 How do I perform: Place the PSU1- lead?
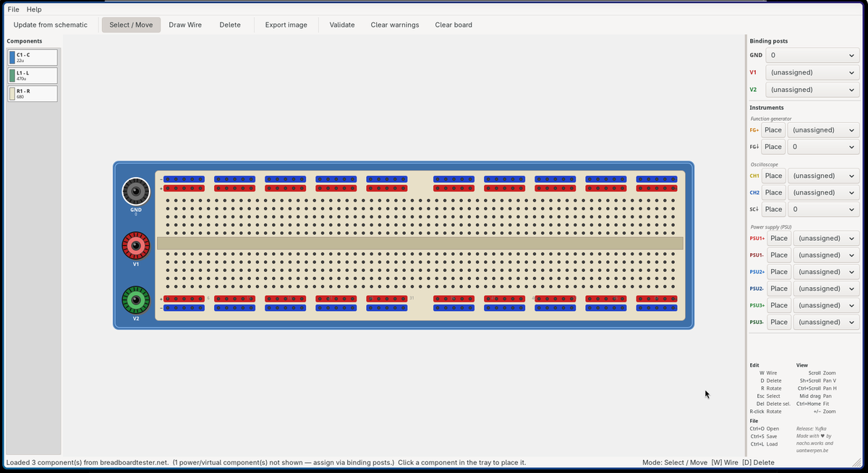(779, 255)
